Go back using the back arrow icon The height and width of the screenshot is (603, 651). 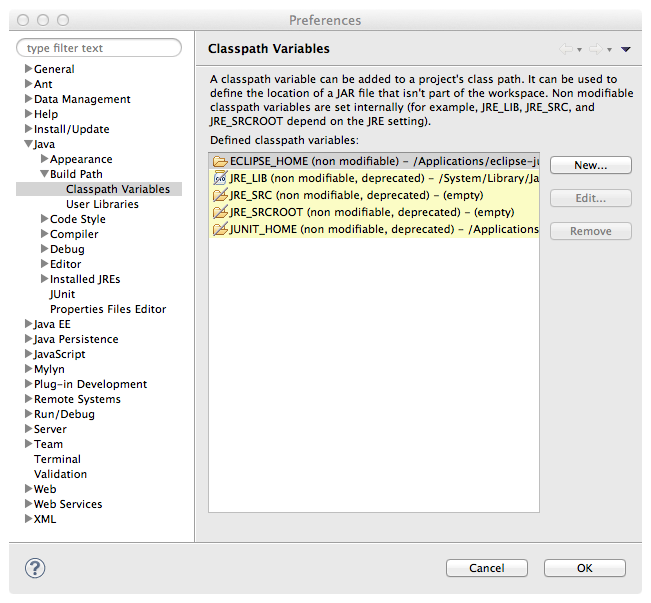(x=566, y=49)
